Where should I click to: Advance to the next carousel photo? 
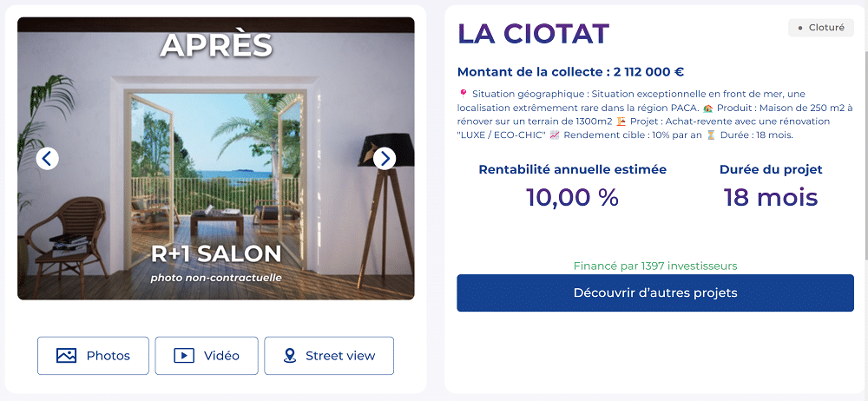pos(385,158)
